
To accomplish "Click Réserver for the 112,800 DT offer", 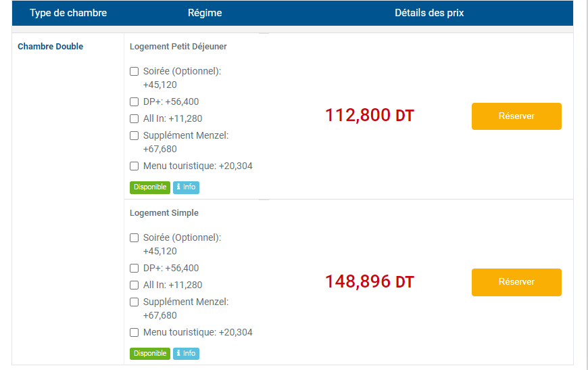I will 516,116.
